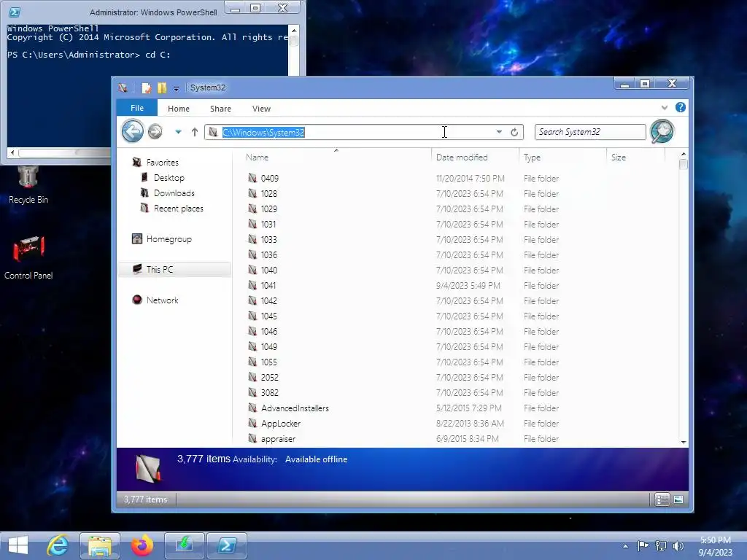747x560 pixels.
Task: Select the 1055 folder
Action: coord(268,362)
